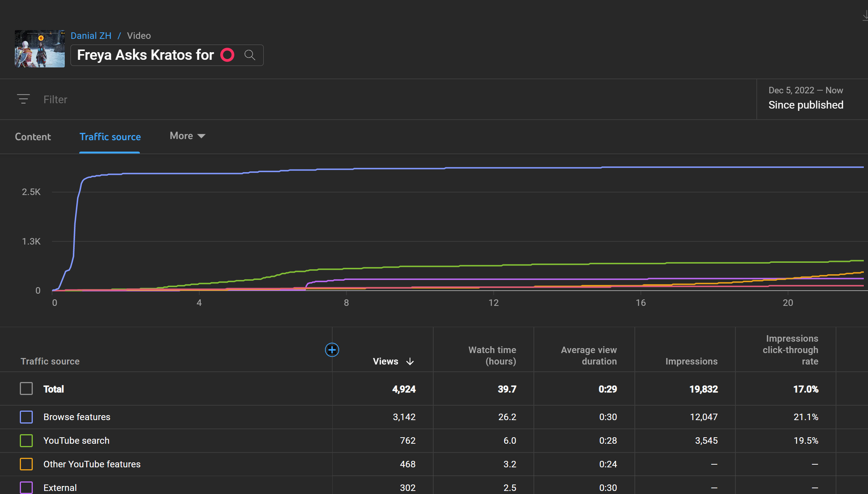Switch to the Content tab
The width and height of the screenshot is (868, 494).
pyautogui.click(x=33, y=137)
